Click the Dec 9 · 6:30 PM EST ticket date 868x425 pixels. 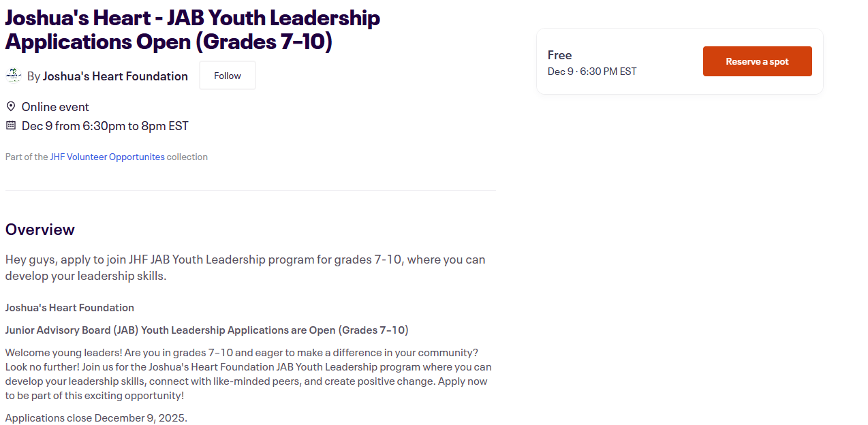pyautogui.click(x=591, y=72)
